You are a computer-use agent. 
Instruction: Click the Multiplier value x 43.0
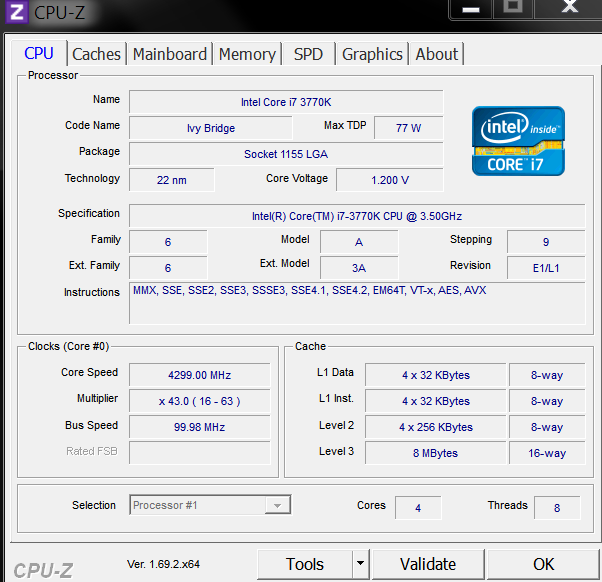coord(200,401)
